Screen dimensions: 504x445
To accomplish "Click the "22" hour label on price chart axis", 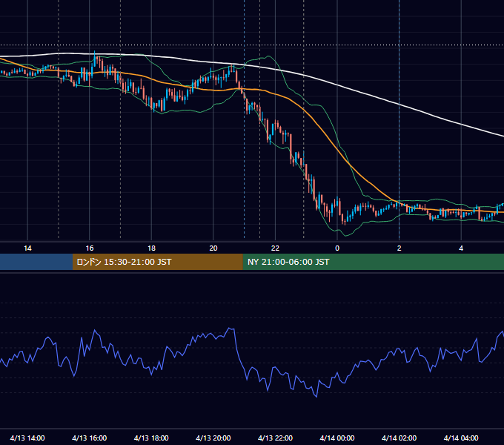I will tap(275, 248).
